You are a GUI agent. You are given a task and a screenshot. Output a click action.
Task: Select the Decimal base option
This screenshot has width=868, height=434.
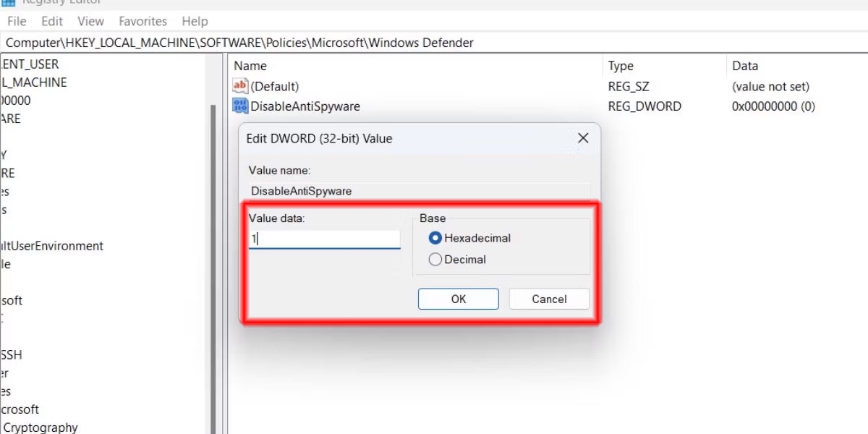click(435, 259)
